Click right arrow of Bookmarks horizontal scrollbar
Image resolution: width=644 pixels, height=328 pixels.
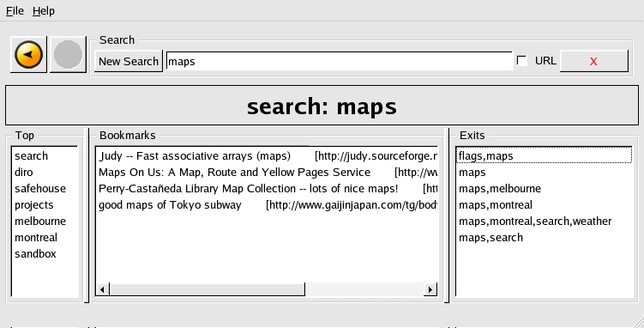click(x=430, y=289)
